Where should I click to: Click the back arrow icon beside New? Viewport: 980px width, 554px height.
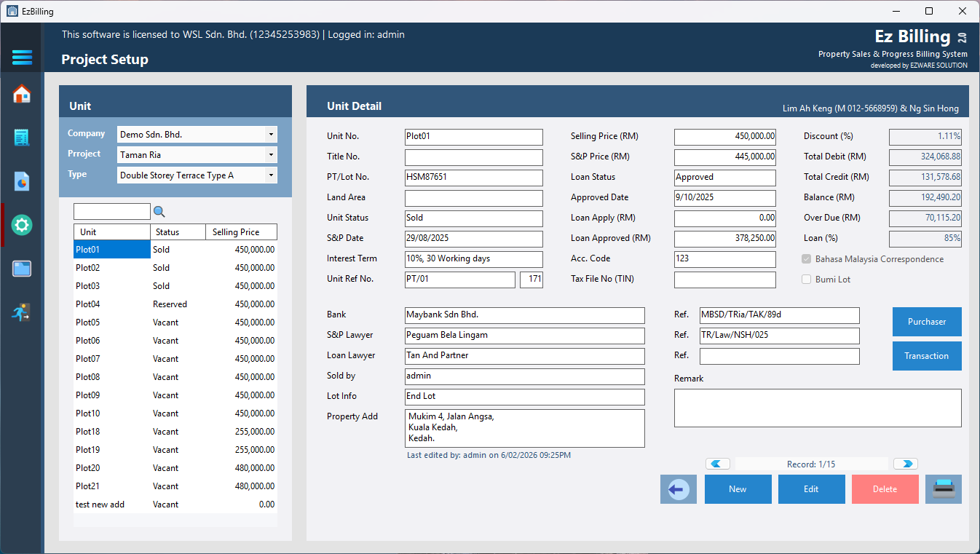tap(679, 489)
